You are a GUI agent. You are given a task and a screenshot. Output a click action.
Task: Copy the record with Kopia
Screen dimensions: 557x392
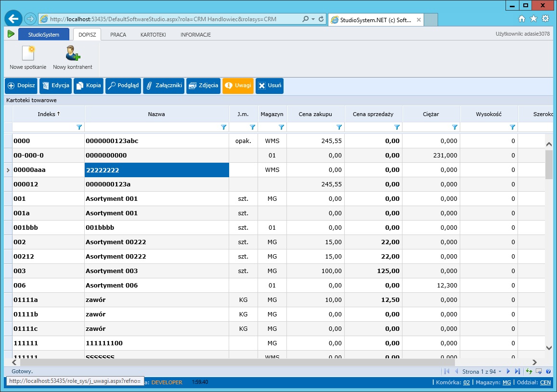click(x=89, y=86)
